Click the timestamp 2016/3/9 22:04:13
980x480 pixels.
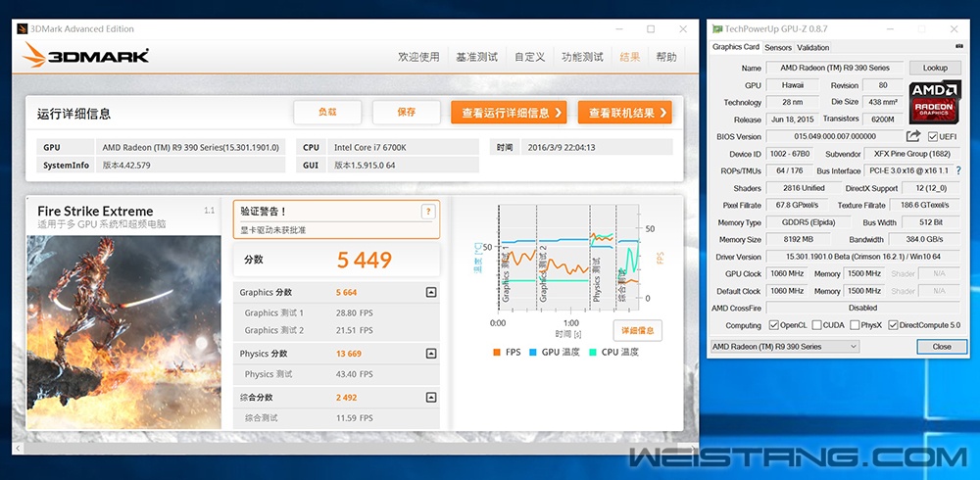(562, 148)
